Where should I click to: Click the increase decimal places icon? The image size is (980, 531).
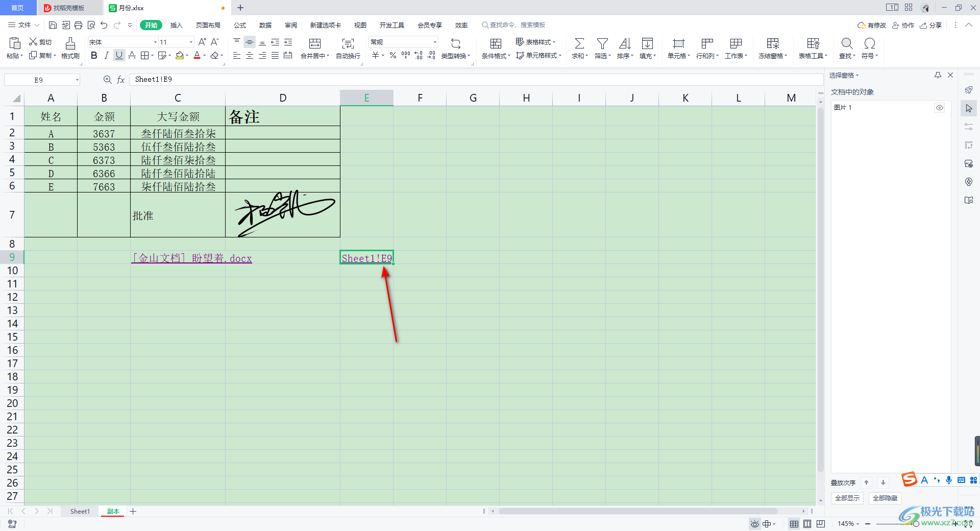(x=419, y=55)
